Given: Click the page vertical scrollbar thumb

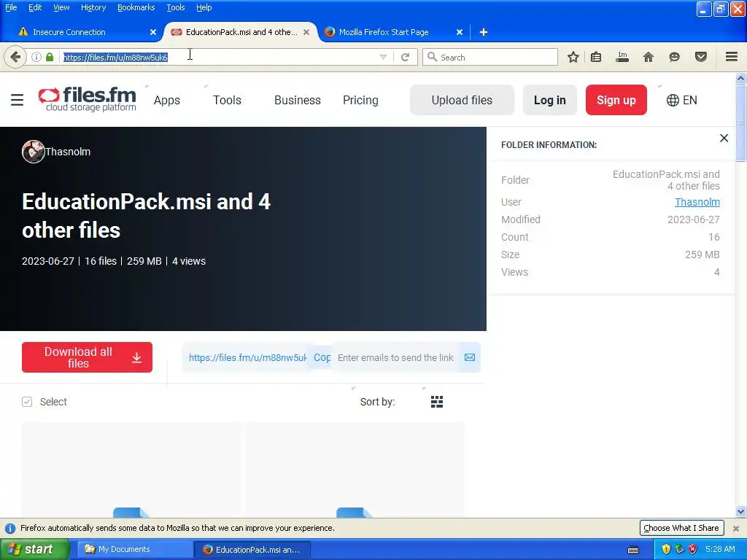Looking at the screenshot, I should click(x=741, y=124).
